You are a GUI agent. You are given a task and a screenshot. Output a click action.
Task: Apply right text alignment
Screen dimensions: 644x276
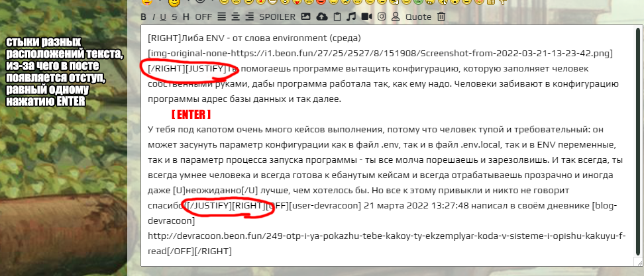pos(249,17)
